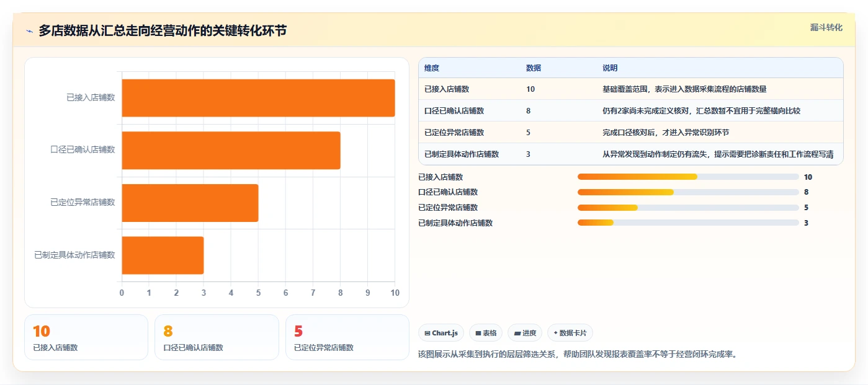Click the Chart.js chip
Image resolution: width=868 pixels, height=385 pixels.
[x=441, y=333]
